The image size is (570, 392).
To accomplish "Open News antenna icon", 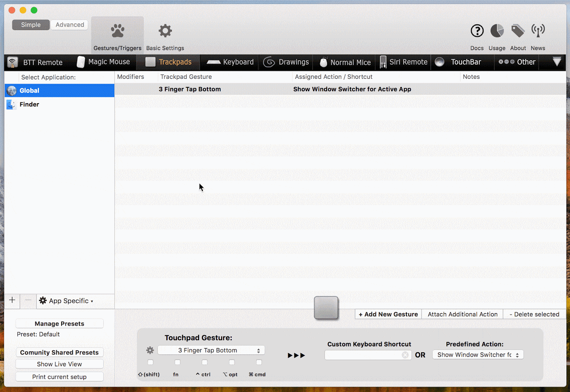I will pos(538,31).
